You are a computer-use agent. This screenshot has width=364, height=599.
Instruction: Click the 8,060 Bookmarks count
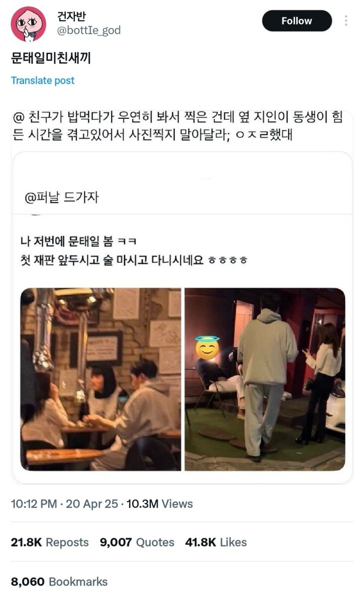click(x=59, y=582)
